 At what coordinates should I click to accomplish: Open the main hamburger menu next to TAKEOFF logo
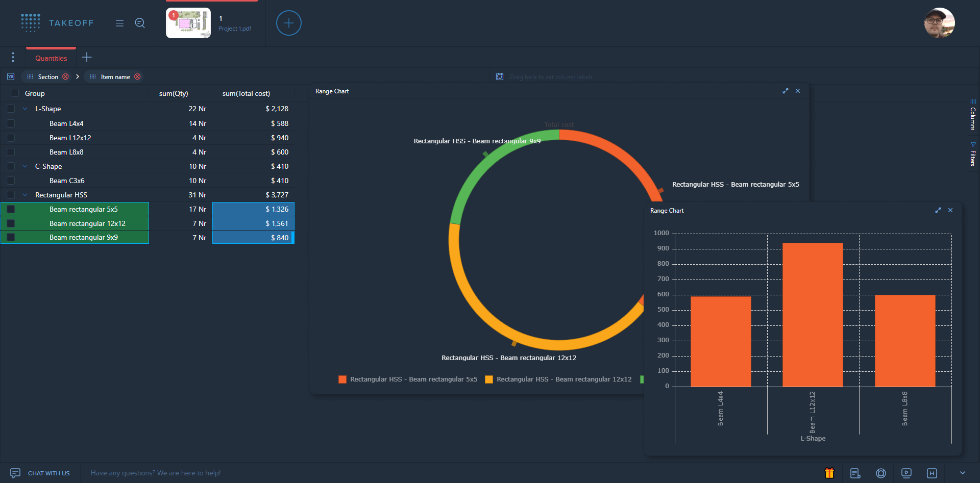click(x=119, y=23)
